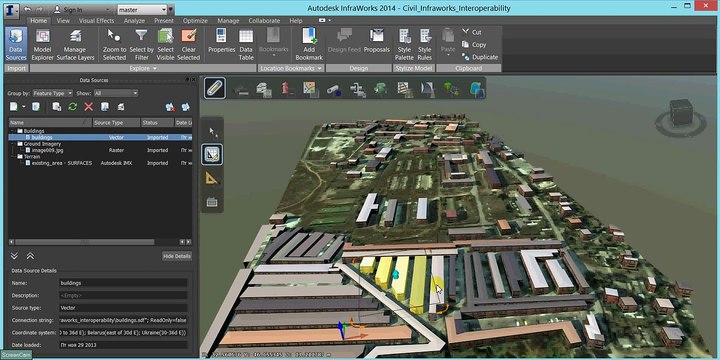The width and height of the screenshot is (720, 360).
Task: Click the Description field
Action: [123, 296]
